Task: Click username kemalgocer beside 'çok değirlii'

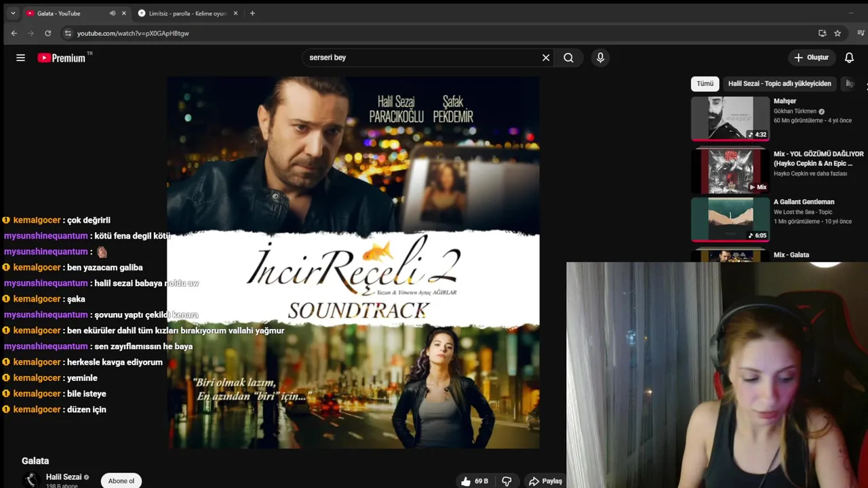Action: [37, 220]
